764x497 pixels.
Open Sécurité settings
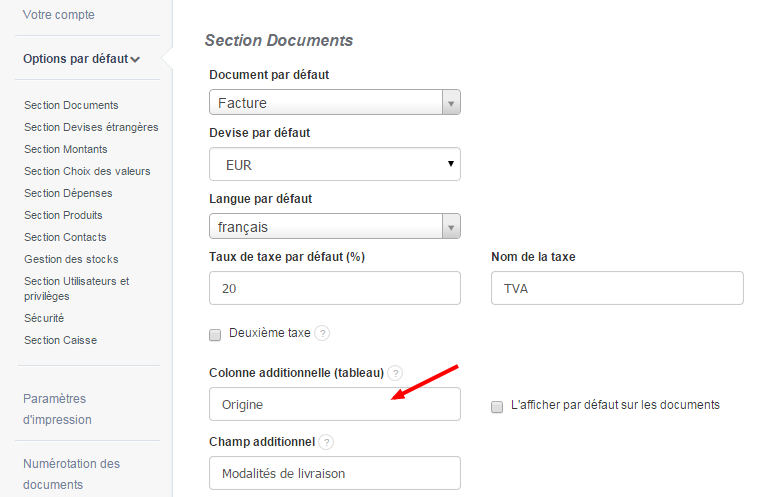point(44,318)
